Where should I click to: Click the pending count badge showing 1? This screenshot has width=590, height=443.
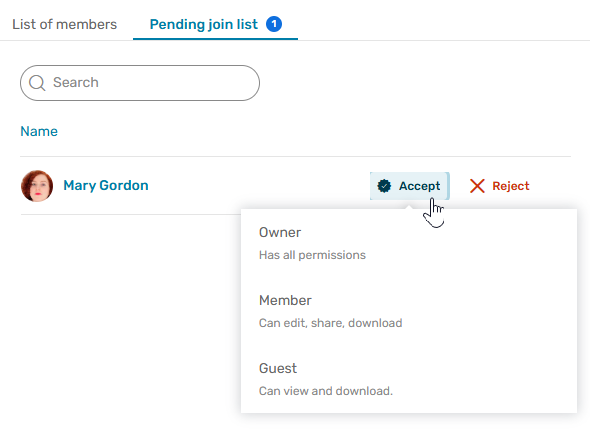[x=274, y=24]
